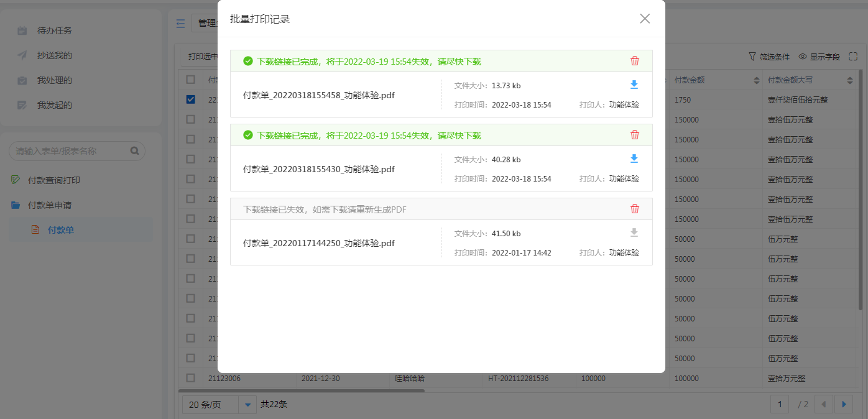The width and height of the screenshot is (868, 419).
Task: Close the 批量打印记录 dialog
Action: (645, 19)
